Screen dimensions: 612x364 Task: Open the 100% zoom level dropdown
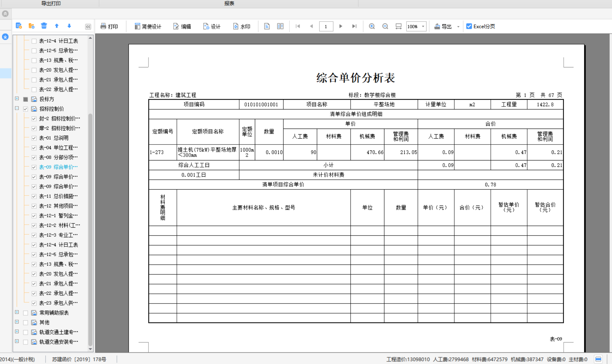point(423,26)
